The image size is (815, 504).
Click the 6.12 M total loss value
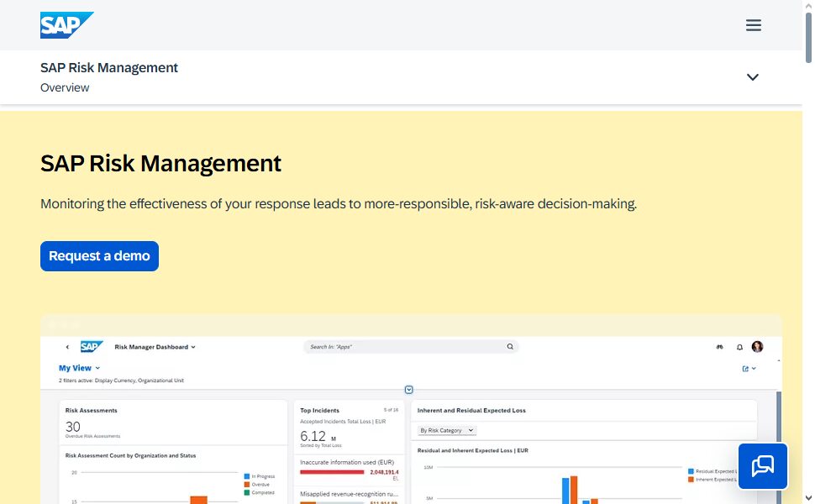coord(318,436)
